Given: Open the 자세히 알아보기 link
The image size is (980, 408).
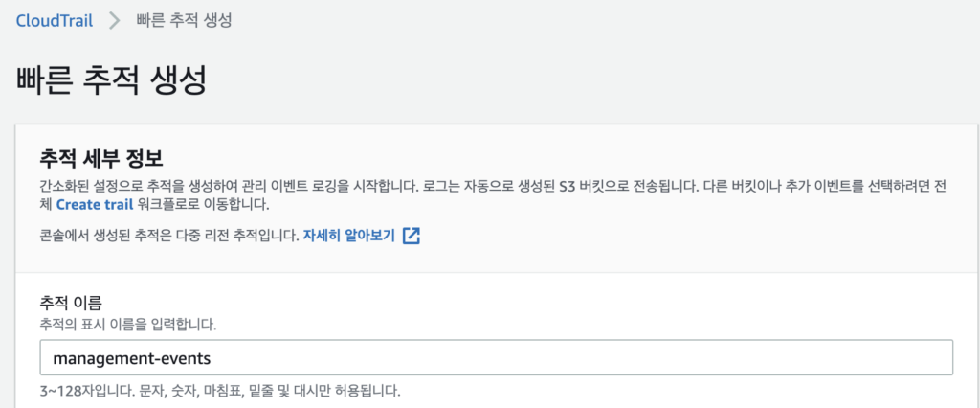Looking at the screenshot, I should 348,236.
